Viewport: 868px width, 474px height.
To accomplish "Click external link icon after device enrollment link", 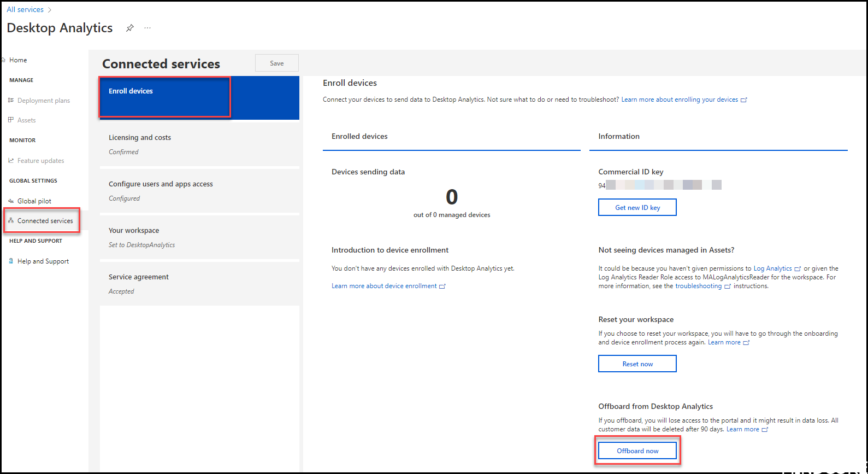I will [x=442, y=286].
